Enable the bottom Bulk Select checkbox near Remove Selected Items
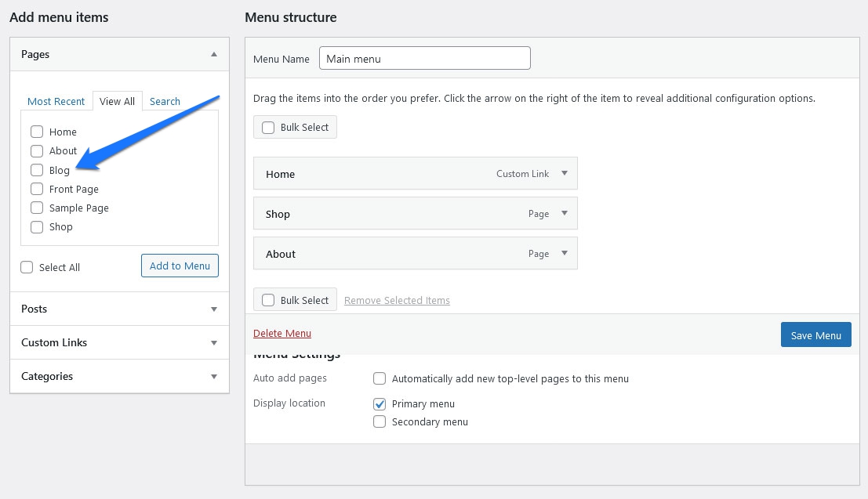 click(268, 300)
